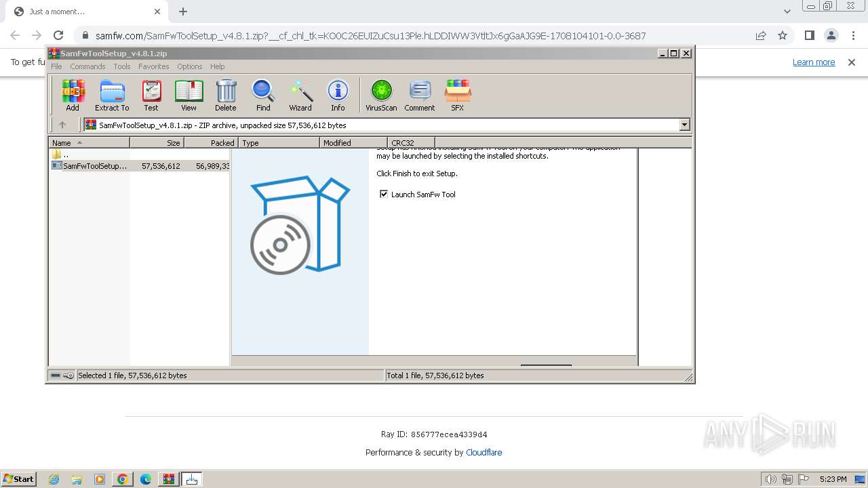Screen dimensions: 868x488
Task: Click the Add archive toolbar icon
Action: pyautogui.click(x=73, y=95)
